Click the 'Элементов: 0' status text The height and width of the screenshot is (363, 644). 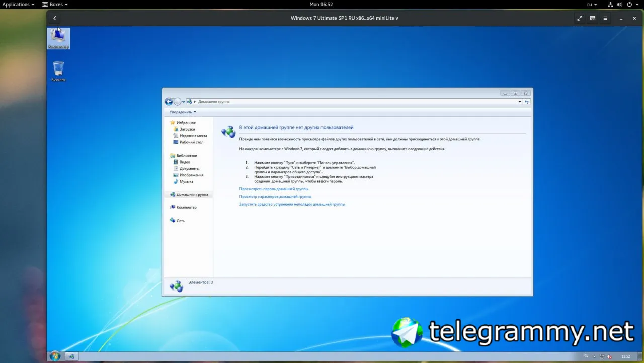point(200,282)
